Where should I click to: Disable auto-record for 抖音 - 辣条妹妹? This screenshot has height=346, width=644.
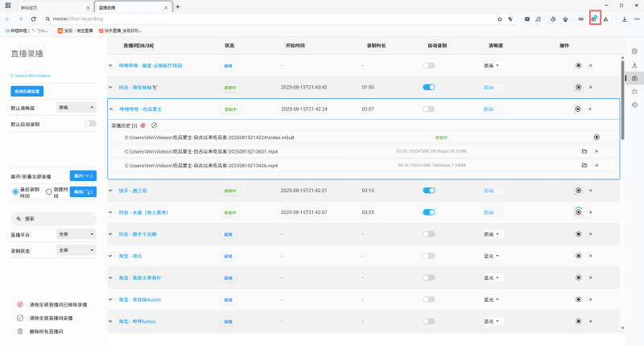tap(428, 87)
